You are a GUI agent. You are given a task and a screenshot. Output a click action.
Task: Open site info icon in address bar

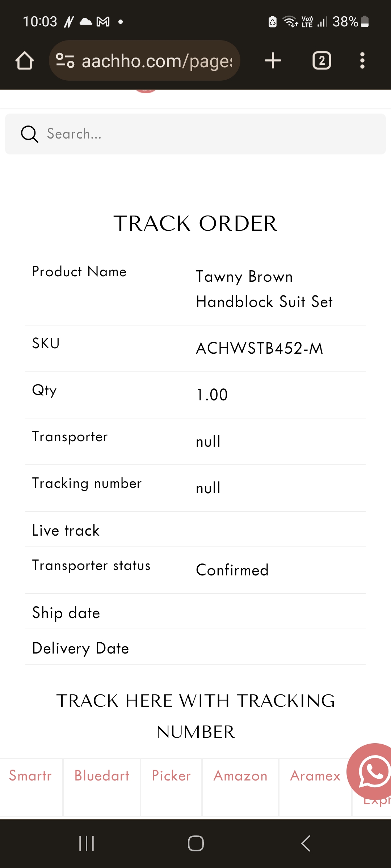pos(65,60)
